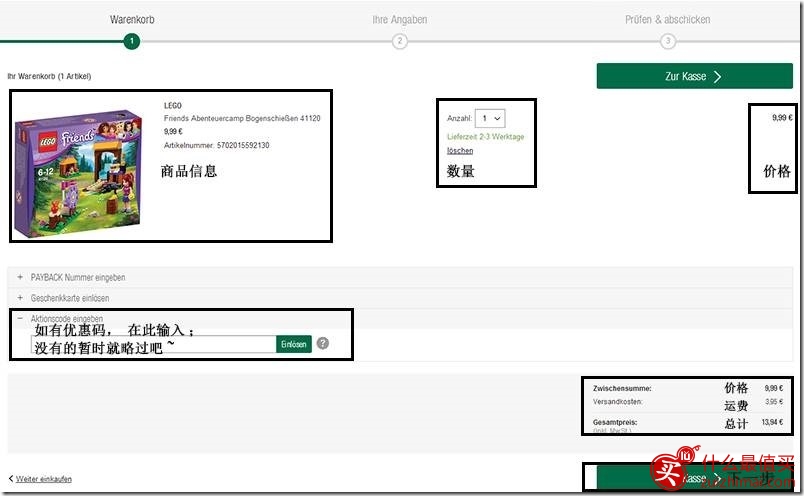Click the Zwischensumme label
Image resolution: width=804 pixels, height=496 pixels.
(622, 388)
